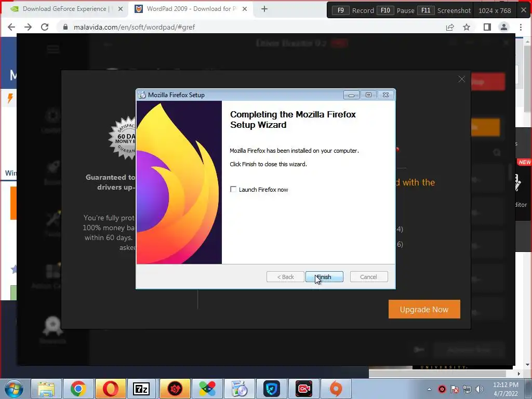Open the red screen recorder taskbar app
532x399 pixels.
304,389
